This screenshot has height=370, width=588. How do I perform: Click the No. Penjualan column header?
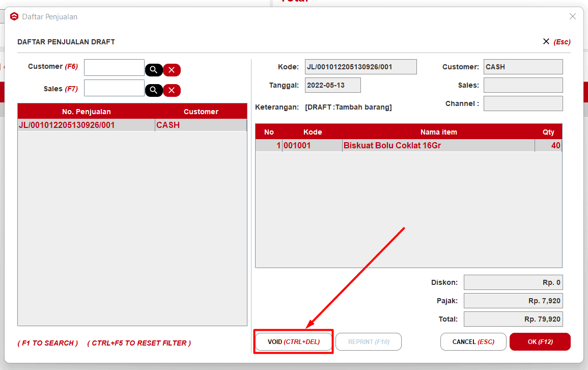click(86, 112)
